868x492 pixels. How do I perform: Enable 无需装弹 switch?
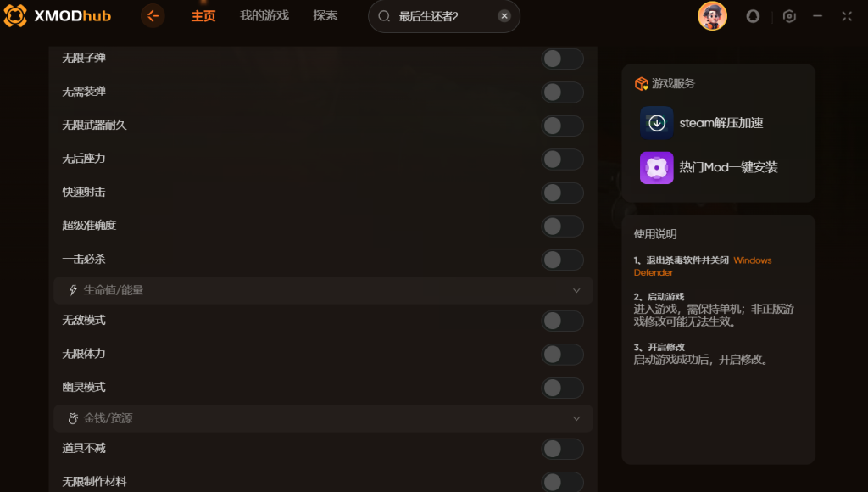point(562,92)
